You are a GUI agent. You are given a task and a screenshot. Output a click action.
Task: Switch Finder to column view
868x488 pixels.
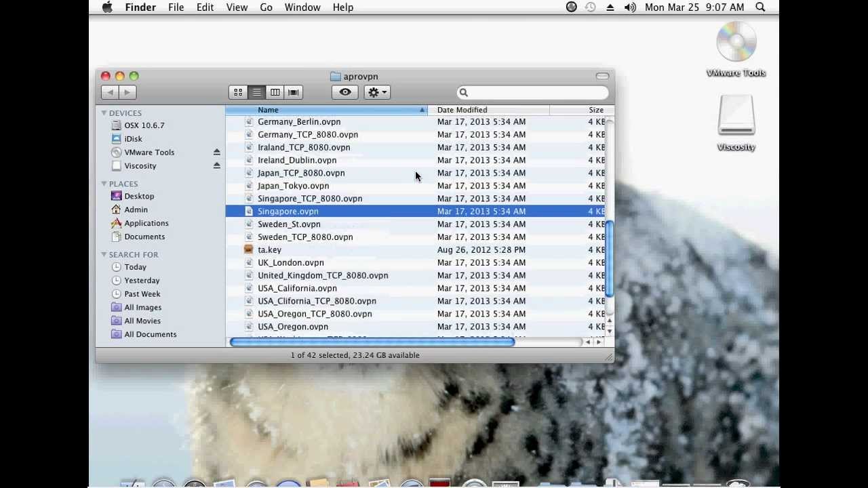coord(275,92)
